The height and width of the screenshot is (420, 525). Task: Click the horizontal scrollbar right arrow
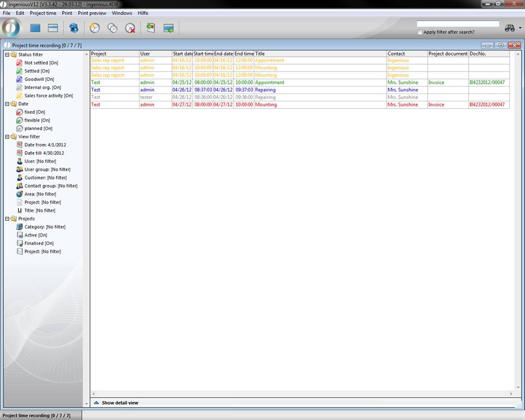click(511, 394)
